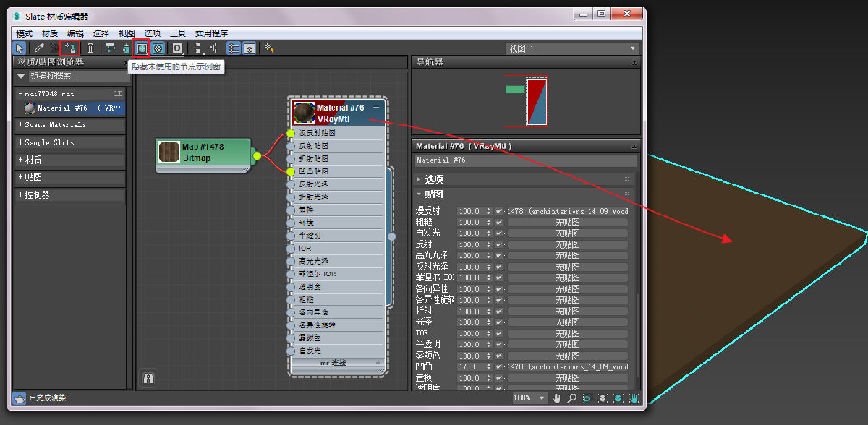This screenshot has width=868, height=425.
Task: Select the pan hand tool in the status bar
Action: click(558, 398)
